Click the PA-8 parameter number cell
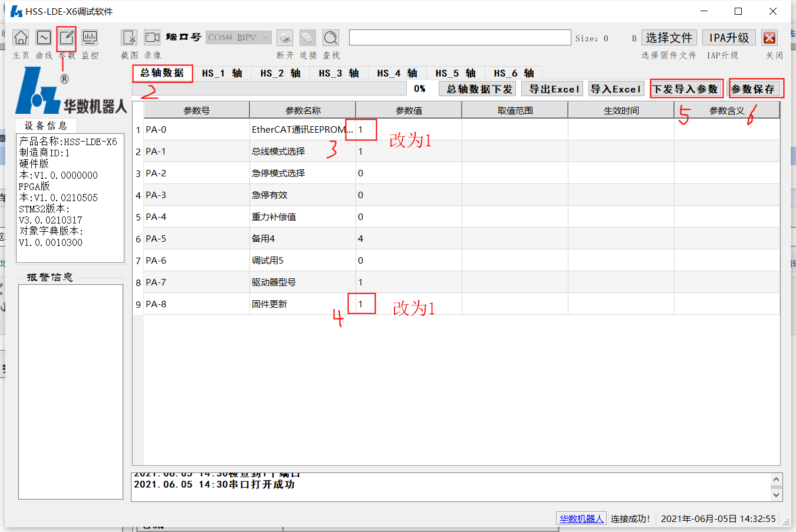This screenshot has width=796, height=532. [196, 304]
